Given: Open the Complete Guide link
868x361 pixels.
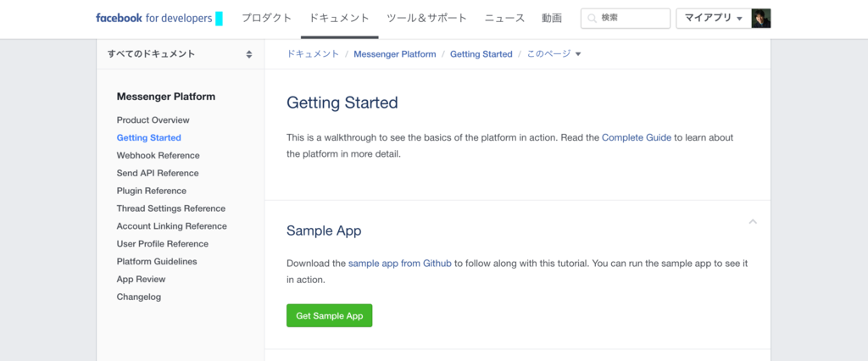Looking at the screenshot, I should (x=636, y=137).
